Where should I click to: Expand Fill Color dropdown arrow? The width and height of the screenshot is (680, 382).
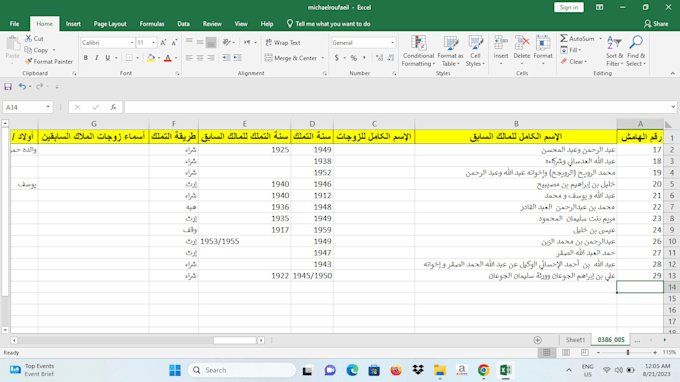click(x=159, y=58)
